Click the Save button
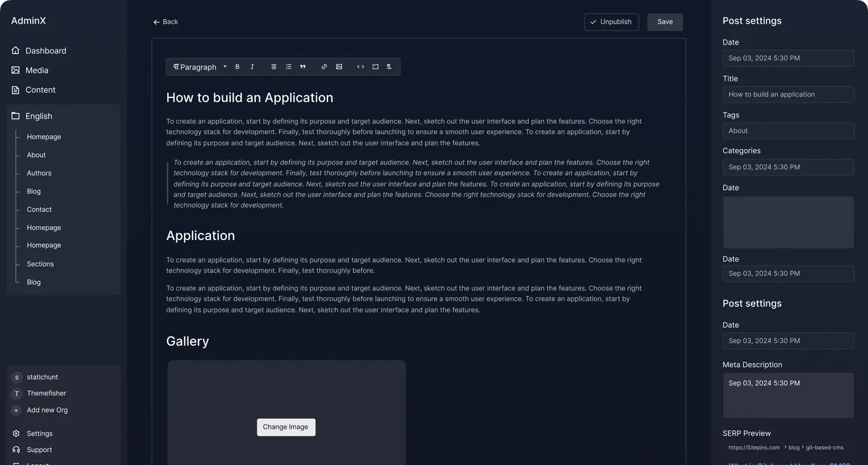This screenshot has height=465, width=868. tap(665, 22)
